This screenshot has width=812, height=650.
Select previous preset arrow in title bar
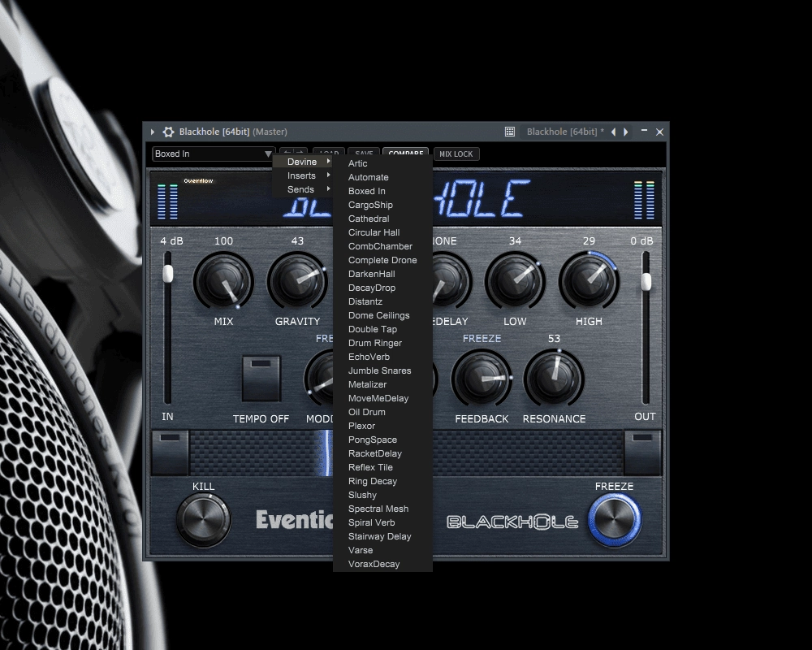[614, 132]
